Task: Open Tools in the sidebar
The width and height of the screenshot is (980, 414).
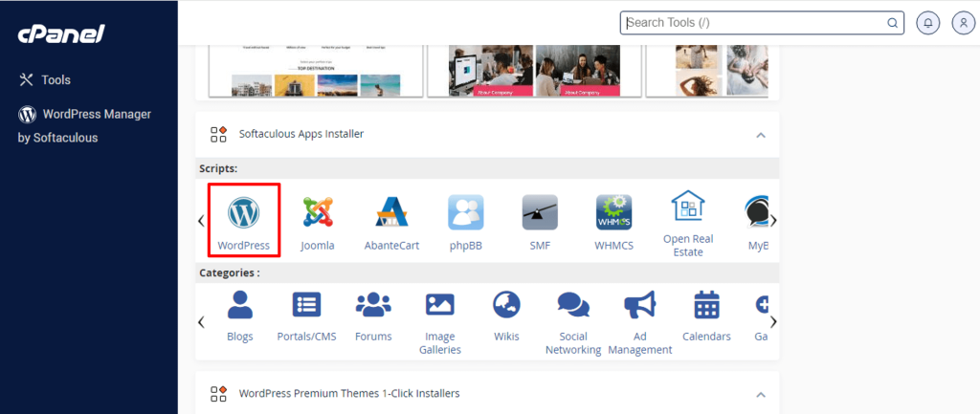Action: [45, 80]
